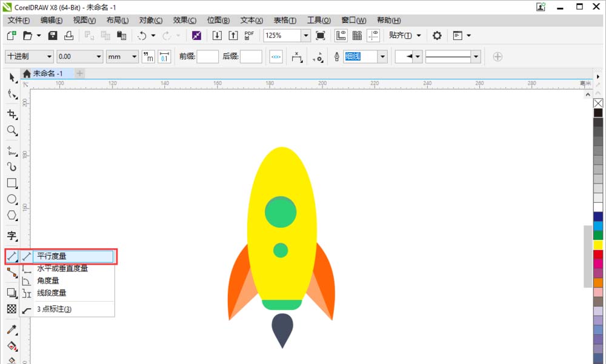Select the Zoom magnifier tool
This screenshot has height=364, width=606.
point(12,130)
